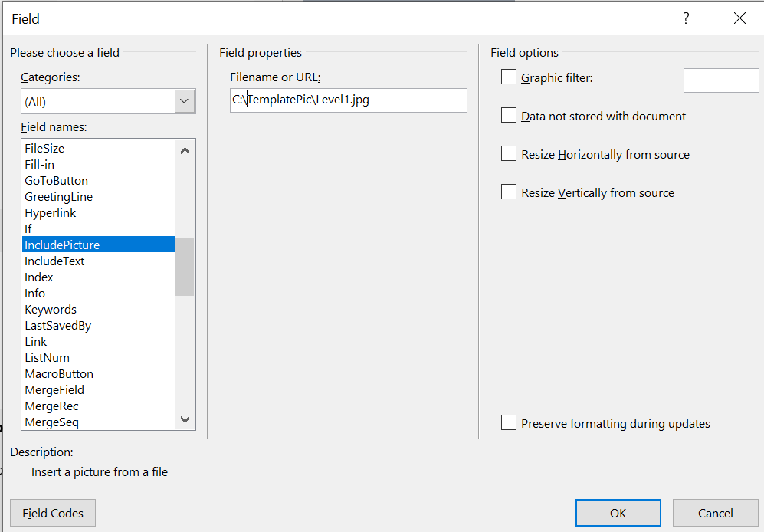Click the Graphic filter text box
Viewport: 764px width, 532px height.
[x=721, y=80]
